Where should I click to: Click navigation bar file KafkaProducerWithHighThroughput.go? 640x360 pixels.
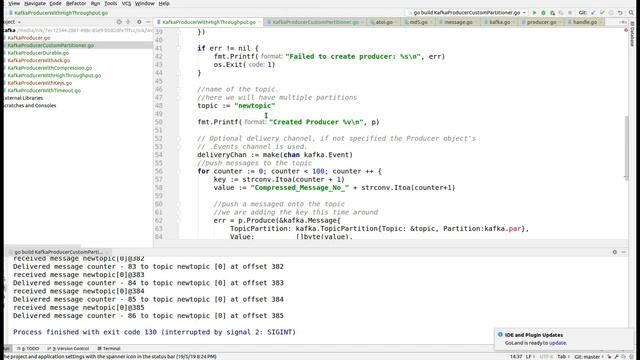point(61,13)
